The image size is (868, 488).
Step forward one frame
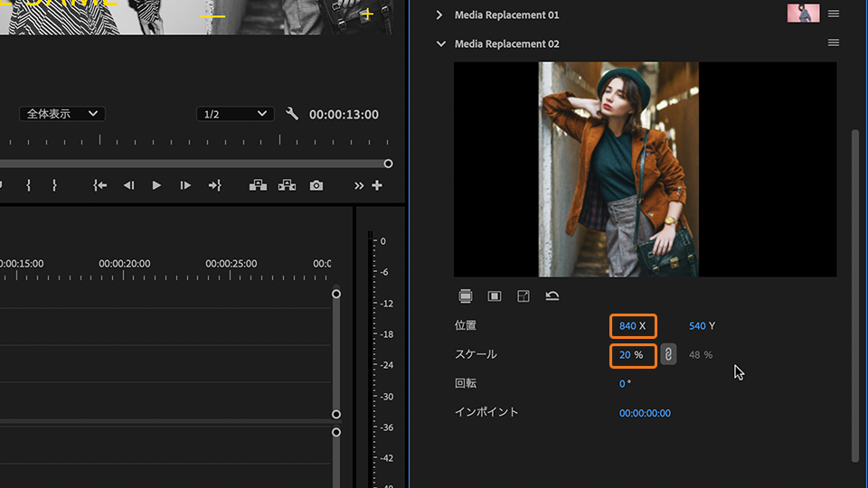coord(185,185)
